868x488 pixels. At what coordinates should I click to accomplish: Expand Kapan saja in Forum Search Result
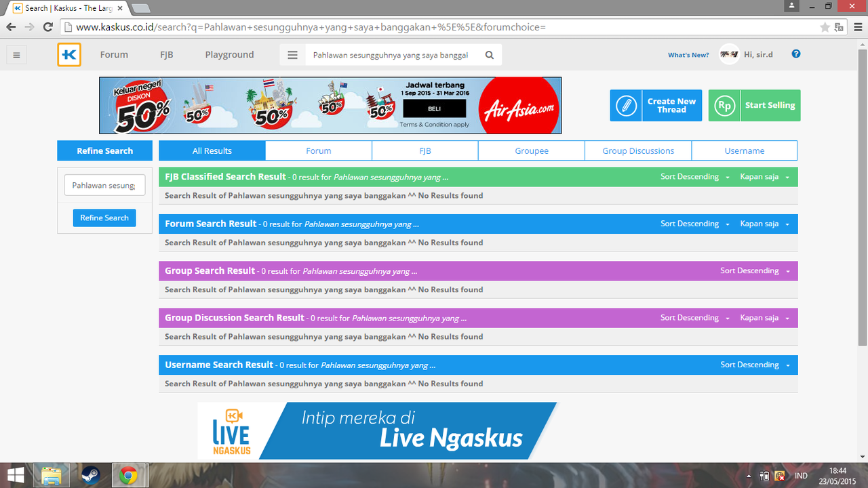coord(765,224)
